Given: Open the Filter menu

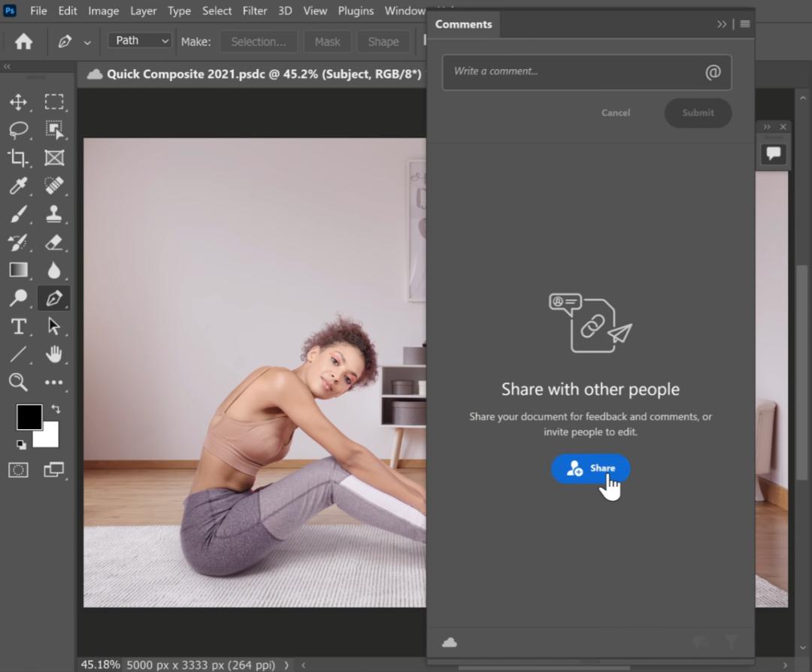Looking at the screenshot, I should (255, 11).
